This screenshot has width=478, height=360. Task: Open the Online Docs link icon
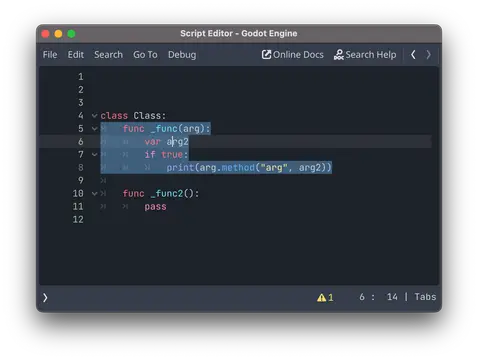pyautogui.click(x=266, y=54)
